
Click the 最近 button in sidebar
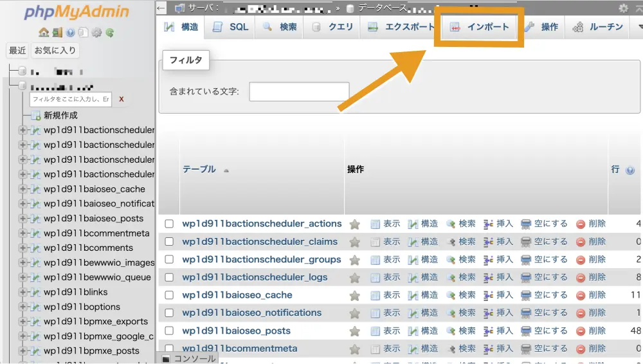(17, 50)
